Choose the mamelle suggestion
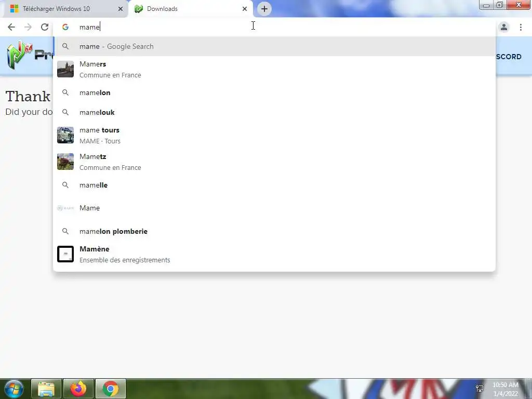 coord(274,185)
